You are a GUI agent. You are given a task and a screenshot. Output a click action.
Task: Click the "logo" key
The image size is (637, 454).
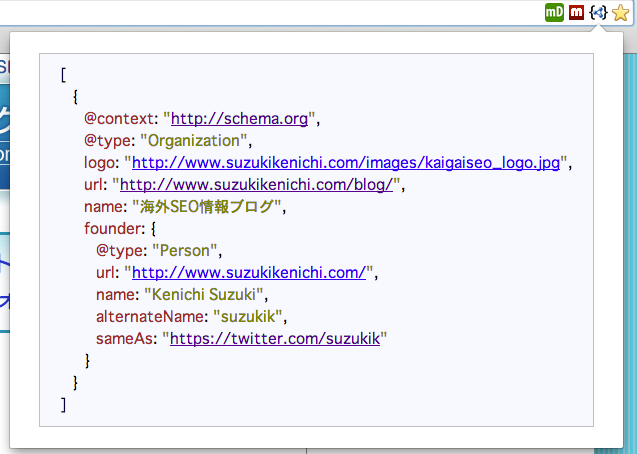pyautogui.click(x=100, y=162)
